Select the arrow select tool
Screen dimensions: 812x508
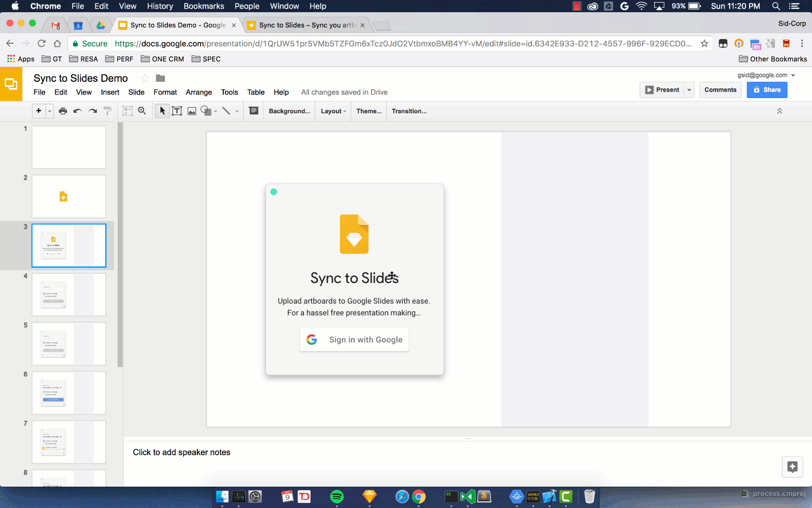click(162, 111)
